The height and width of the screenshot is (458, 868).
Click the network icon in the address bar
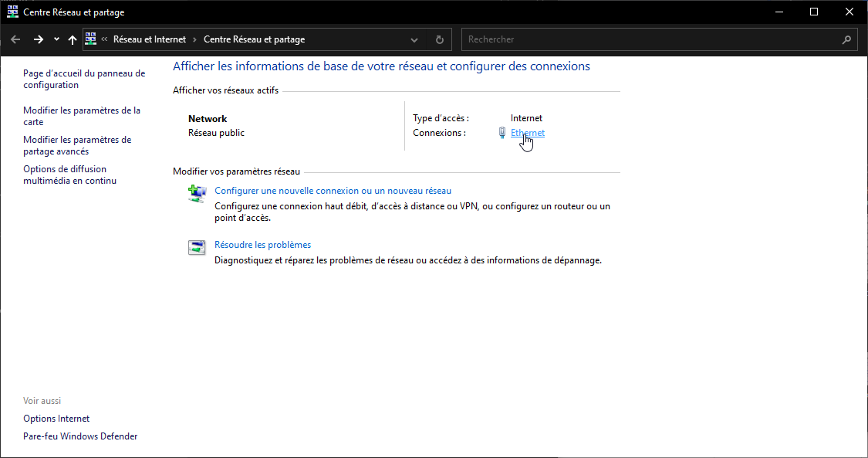point(91,39)
